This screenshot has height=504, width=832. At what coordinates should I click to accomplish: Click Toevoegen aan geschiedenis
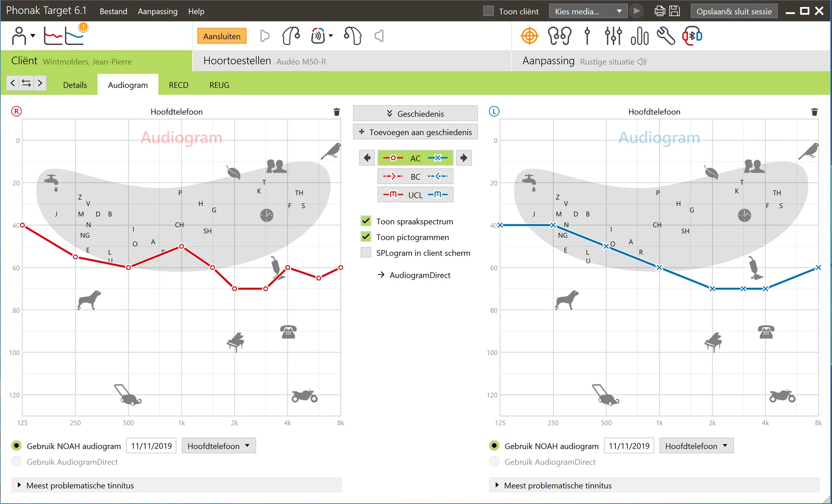(415, 132)
